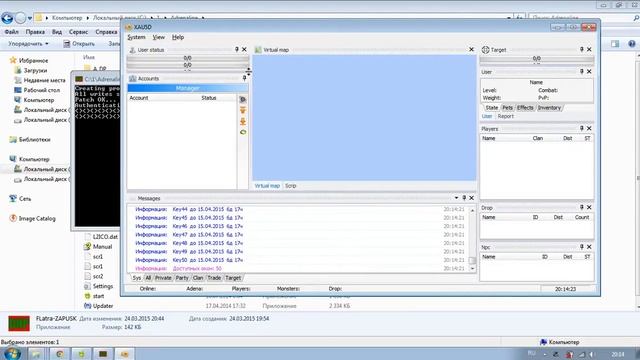Viewport: 640px width, 360px height.
Task: Click the green refresh icon in Accounts panel
Action: point(242,132)
